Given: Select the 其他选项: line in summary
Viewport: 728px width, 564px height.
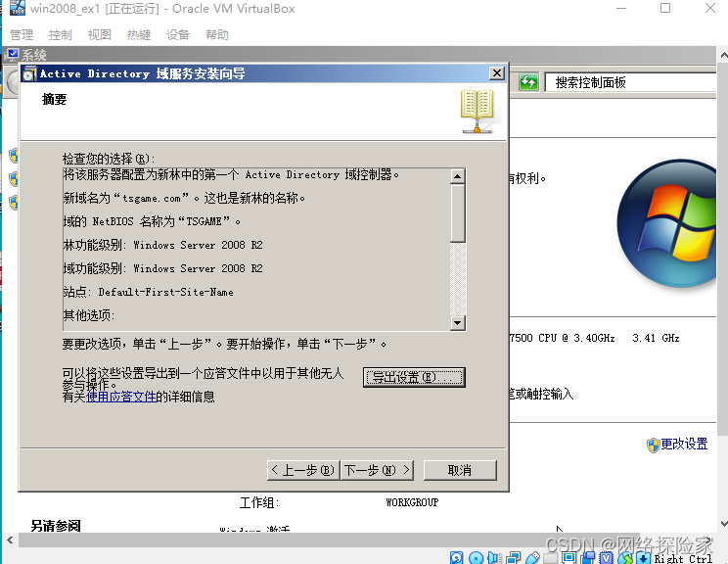Looking at the screenshot, I should tap(89, 315).
